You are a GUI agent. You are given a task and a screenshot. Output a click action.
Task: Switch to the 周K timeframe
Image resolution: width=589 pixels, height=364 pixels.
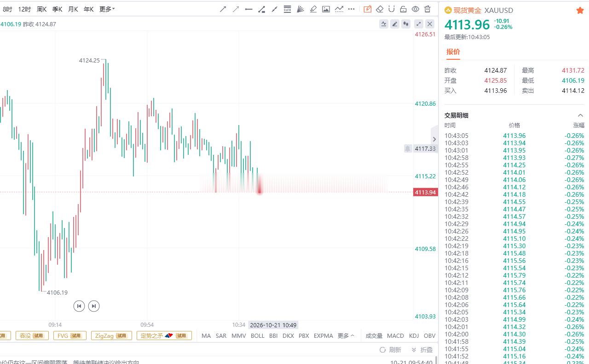pyautogui.click(x=41, y=9)
